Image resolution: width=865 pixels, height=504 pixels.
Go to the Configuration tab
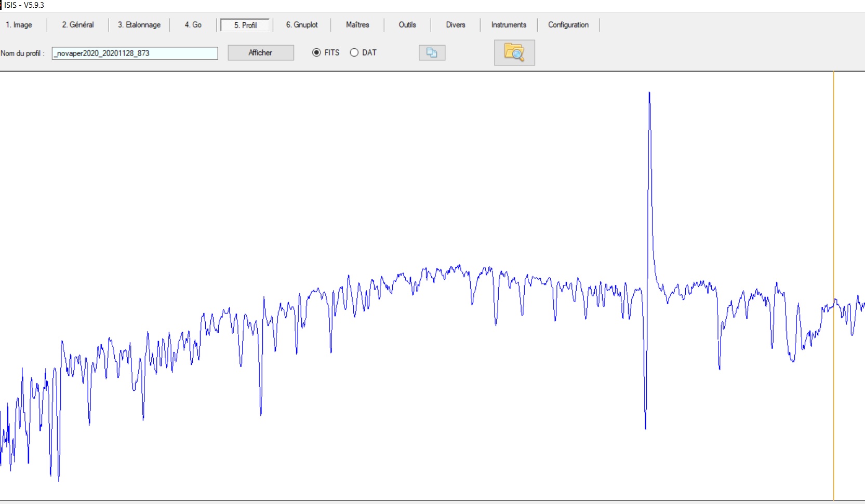tap(568, 25)
